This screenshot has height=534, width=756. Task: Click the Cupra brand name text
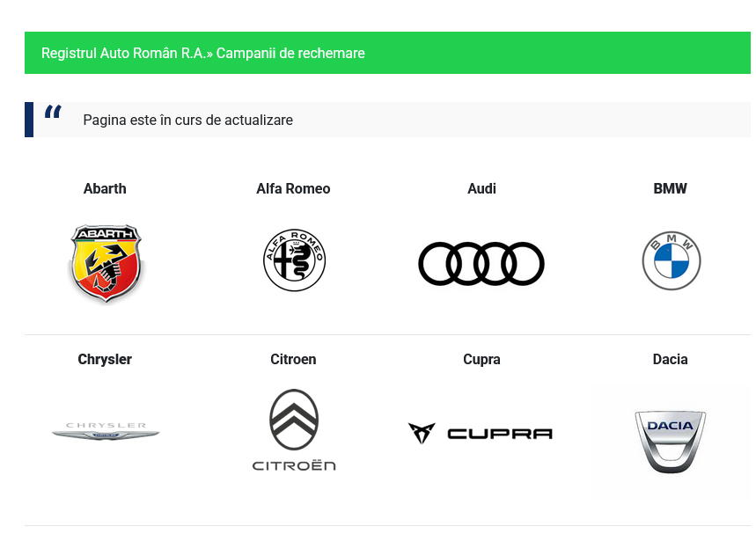[x=481, y=359]
